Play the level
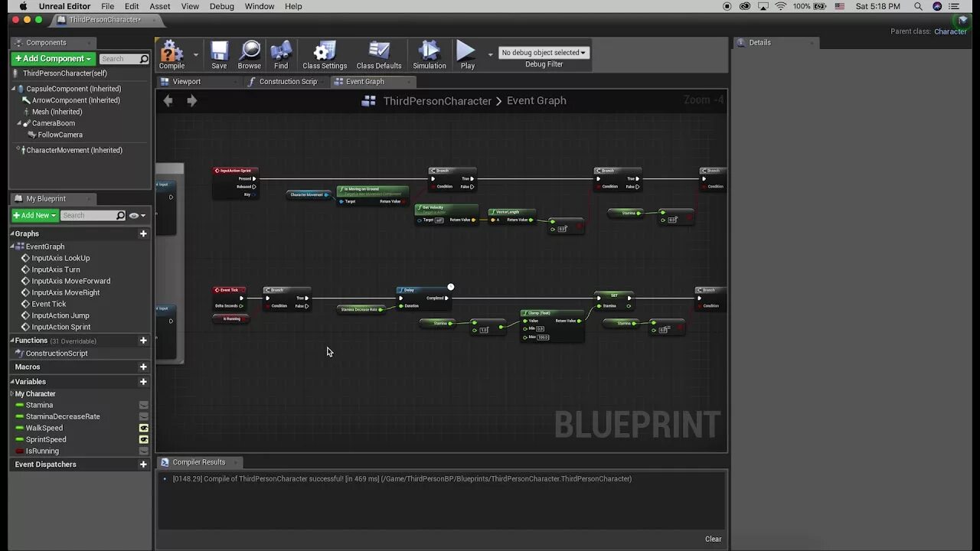 tap(467, 55)
